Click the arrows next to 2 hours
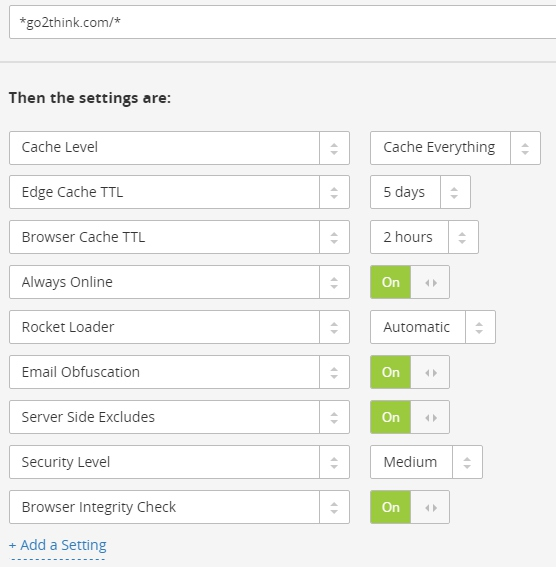 click(x=463, y=237)
